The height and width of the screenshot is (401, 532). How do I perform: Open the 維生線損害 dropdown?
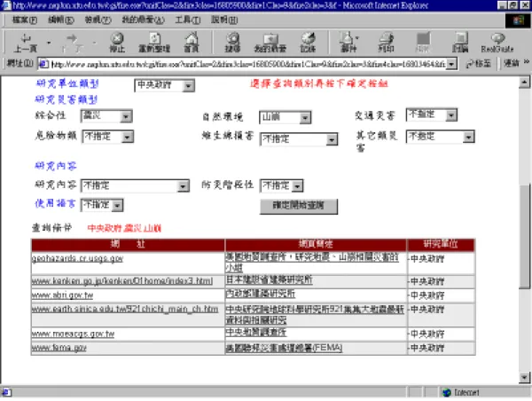pos(299,139)
